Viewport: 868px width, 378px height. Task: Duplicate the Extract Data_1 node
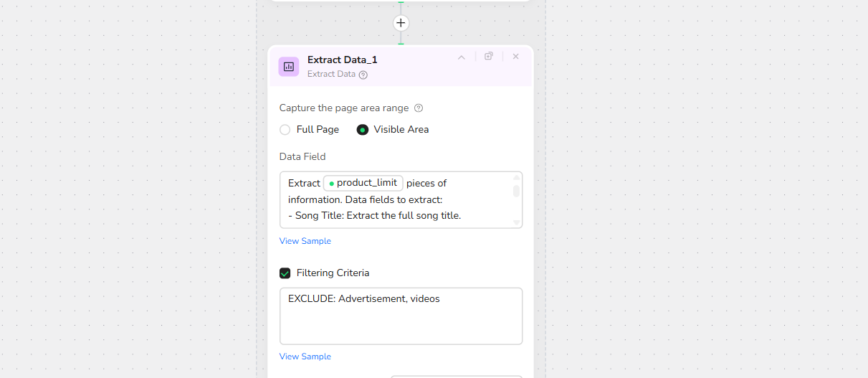[489, 56]
